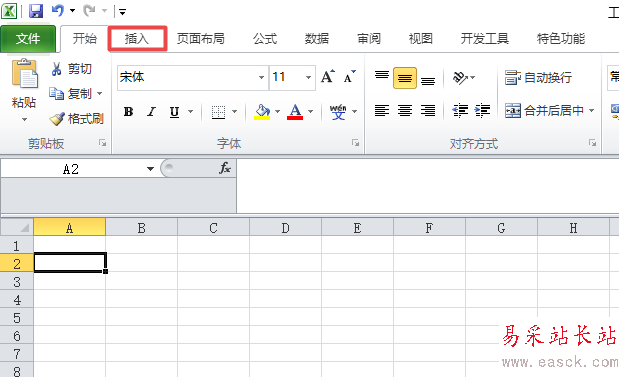Image resolution: width=619 pixels, height=377 pixels.
Task: Select column D header
Action: [x=285, y=228]
